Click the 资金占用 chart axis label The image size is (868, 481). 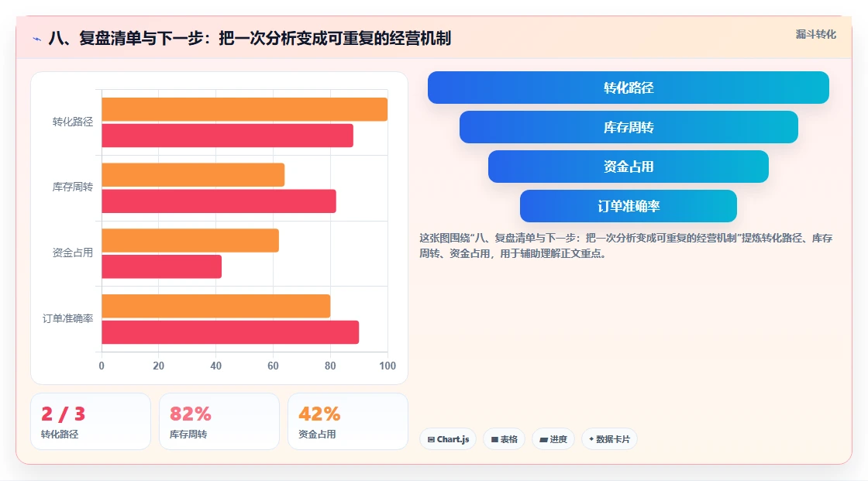pyautogui.click(x=73, y=253)
